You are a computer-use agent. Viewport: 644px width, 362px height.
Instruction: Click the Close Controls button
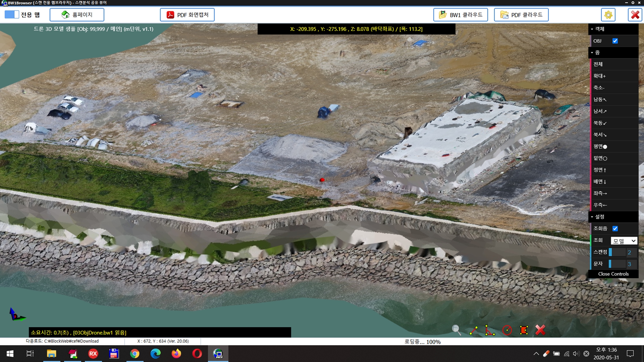(x=613, y=274)
